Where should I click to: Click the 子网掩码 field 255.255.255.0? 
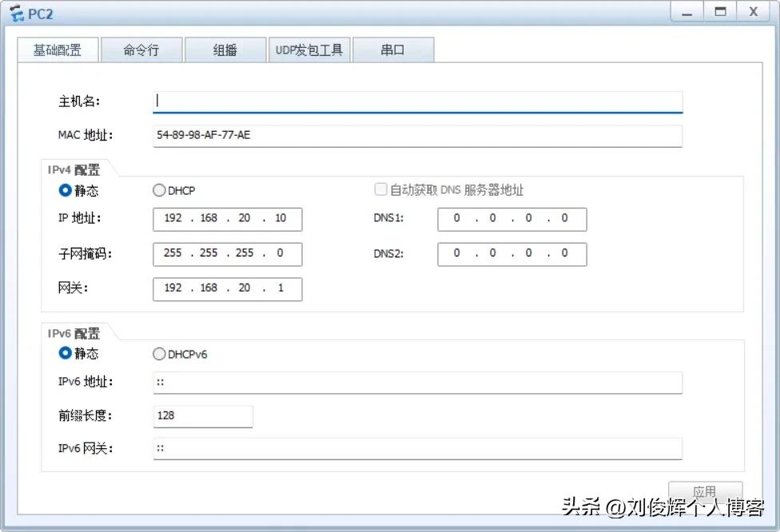pos(227,254)
